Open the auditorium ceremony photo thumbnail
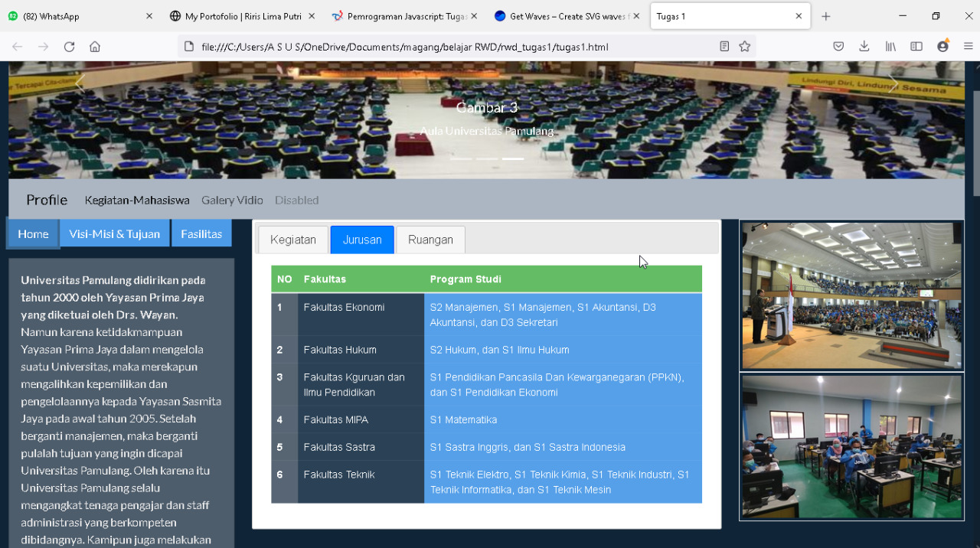This screenshot has width=980, height=548. [851, 295]
